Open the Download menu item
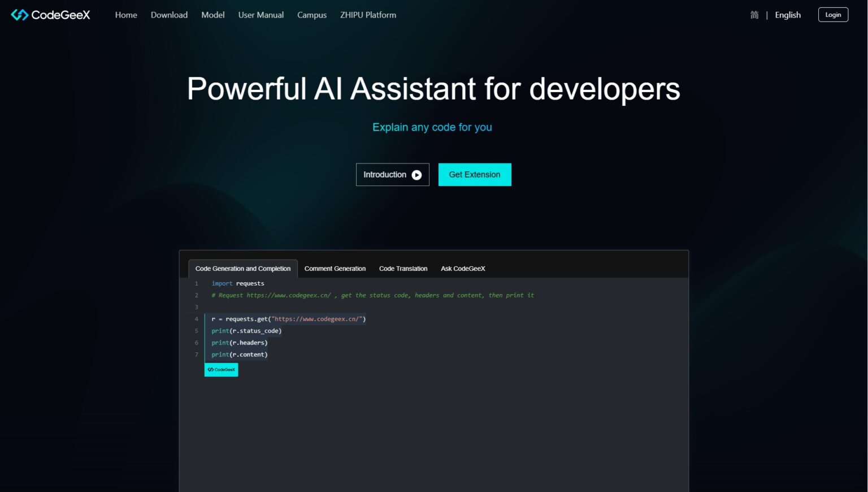This screenshot has height=492, width=868. pyautogui.click(x=169, y=15)
